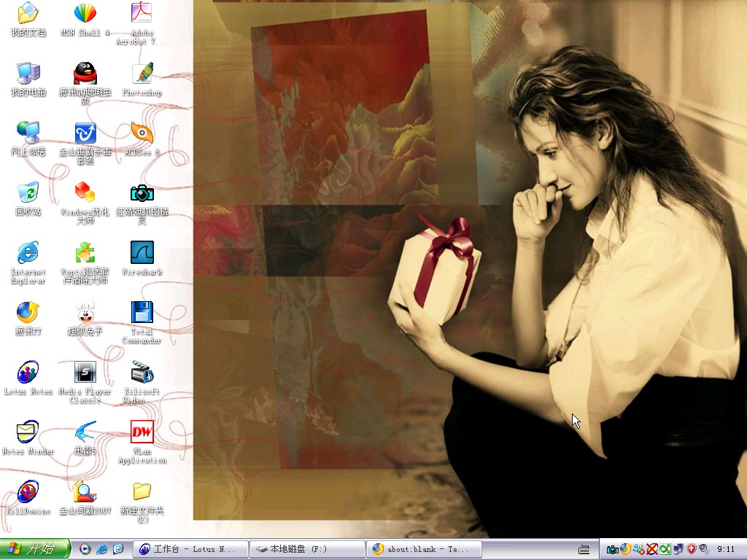
Task: Select the Internet Explorer desktop icon
Action: coord(28,262)
